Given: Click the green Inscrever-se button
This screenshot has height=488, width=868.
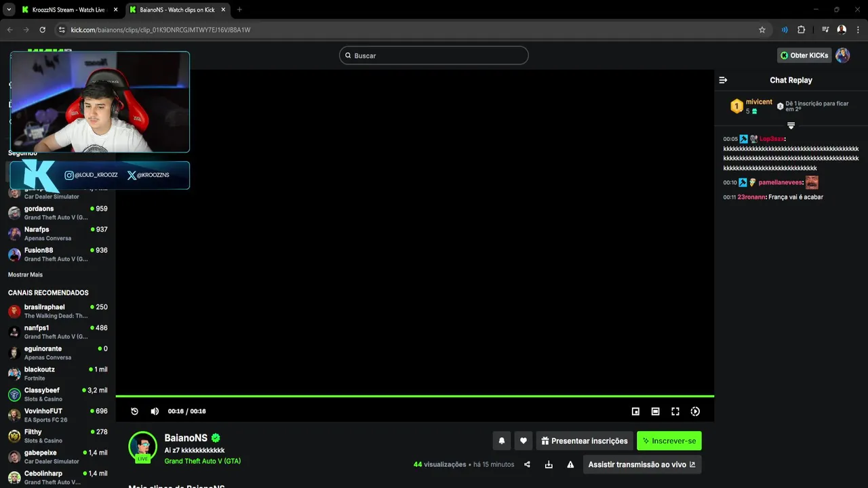Looking at the screenshot, I should pos(669,441).
